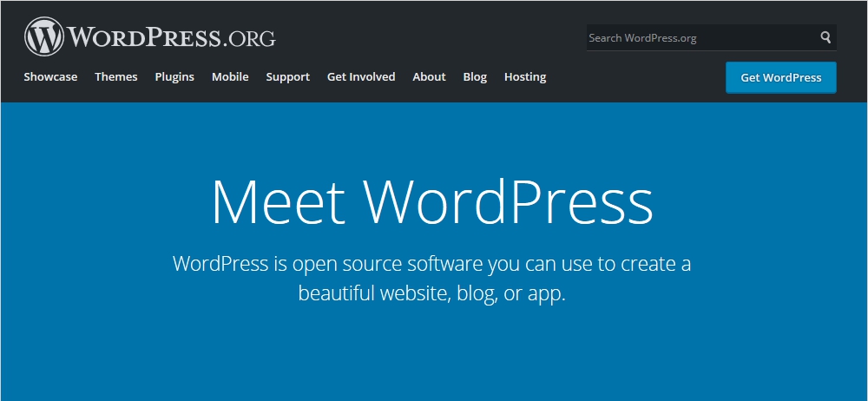Click the ".ORG" portion of the site logo
Screen dimensions: 868x401
coord(248,38)
